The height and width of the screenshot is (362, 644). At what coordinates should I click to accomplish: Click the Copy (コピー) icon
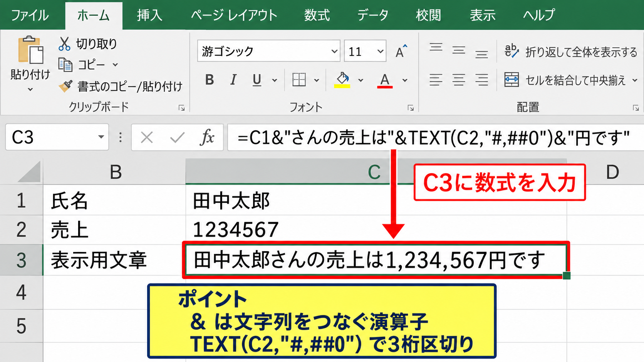click(65, 65)
